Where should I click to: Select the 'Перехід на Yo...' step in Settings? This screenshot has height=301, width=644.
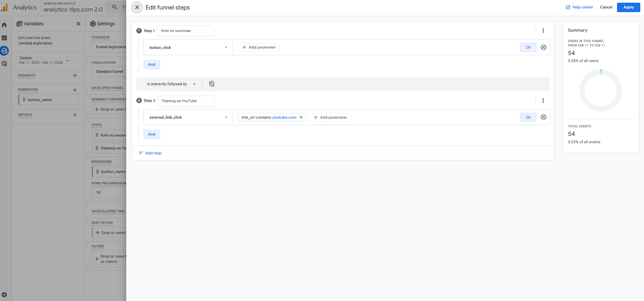tap(109, 148)
